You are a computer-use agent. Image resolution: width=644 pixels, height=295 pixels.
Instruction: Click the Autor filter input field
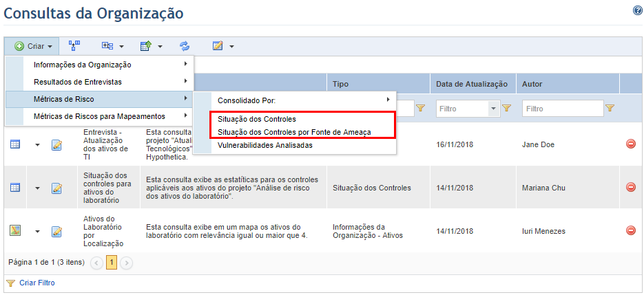563,109
